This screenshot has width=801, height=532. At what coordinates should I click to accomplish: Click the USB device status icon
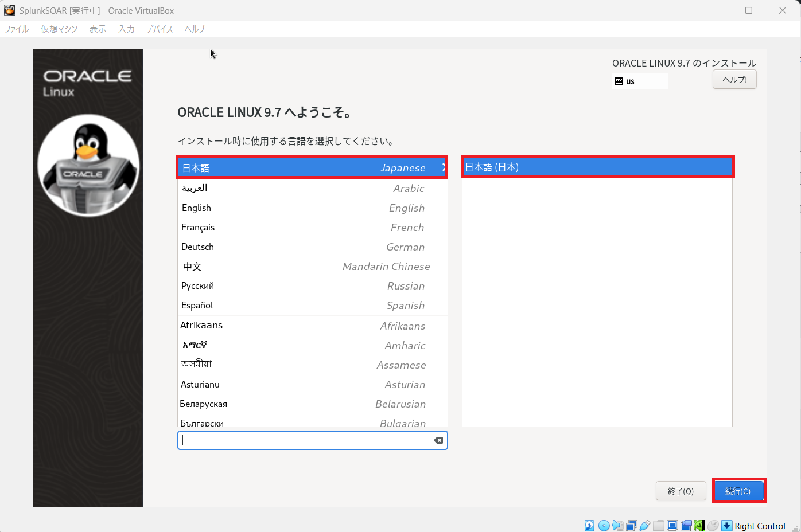click(x=645, y=526)
